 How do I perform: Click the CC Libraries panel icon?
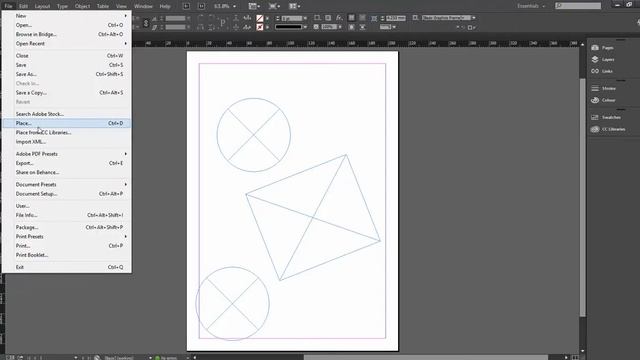point(595,129)
